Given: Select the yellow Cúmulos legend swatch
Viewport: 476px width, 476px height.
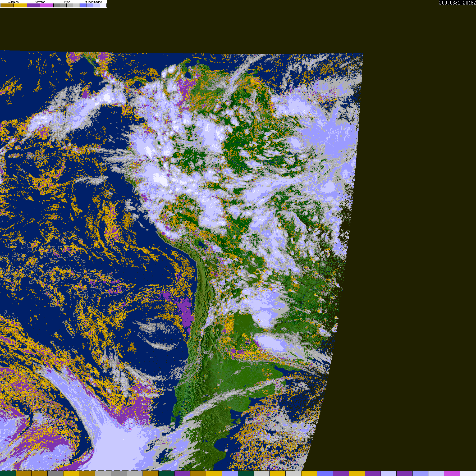Looking at the screenshot, I should pos(20,5).
